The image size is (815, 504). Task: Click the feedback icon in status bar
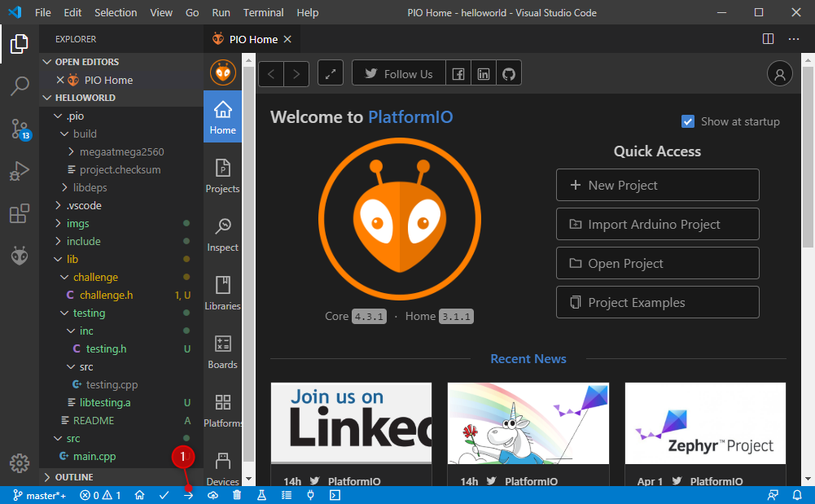[x=773, y=495]
